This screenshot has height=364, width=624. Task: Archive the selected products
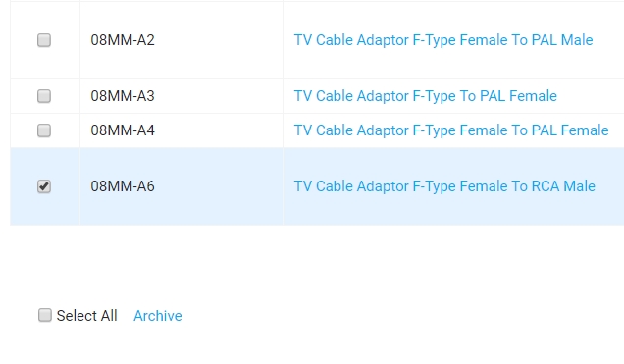(158, 316)
